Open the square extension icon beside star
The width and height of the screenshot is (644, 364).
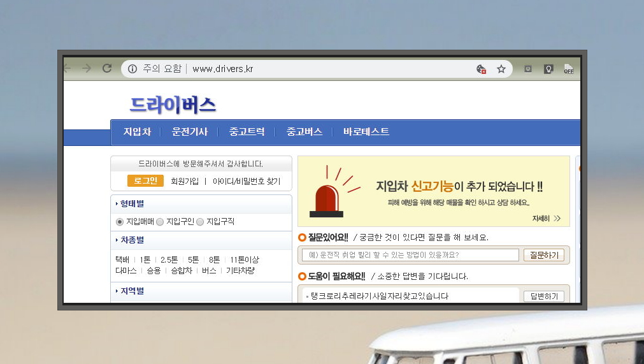click(x=528, y=69)
